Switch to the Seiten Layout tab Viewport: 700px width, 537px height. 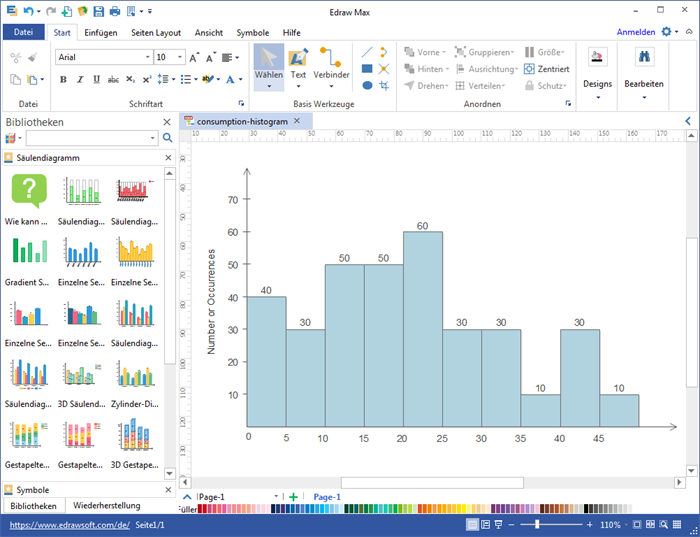(154, 32)
